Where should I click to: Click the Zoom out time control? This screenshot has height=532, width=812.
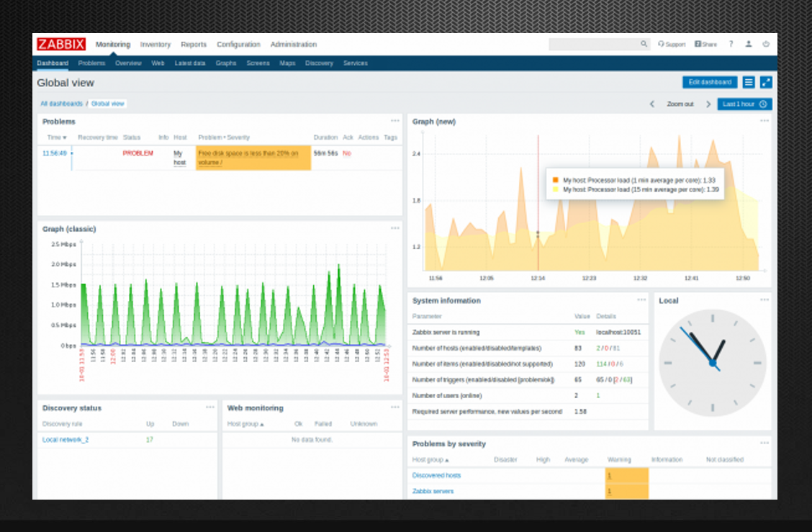click(x=680, y=104)
